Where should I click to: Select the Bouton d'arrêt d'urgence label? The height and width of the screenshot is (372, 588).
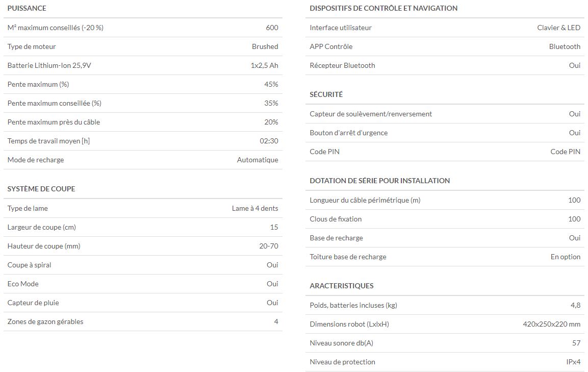click(348, 133)
